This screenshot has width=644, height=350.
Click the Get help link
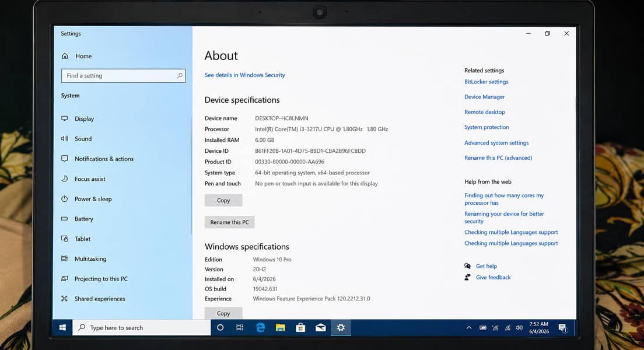coord(487,266)
